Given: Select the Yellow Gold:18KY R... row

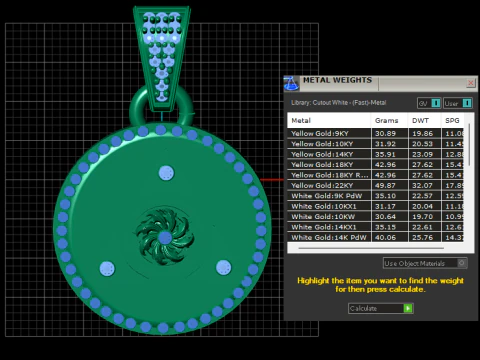Looking at the screenshot, I should (x=375, y=175).
